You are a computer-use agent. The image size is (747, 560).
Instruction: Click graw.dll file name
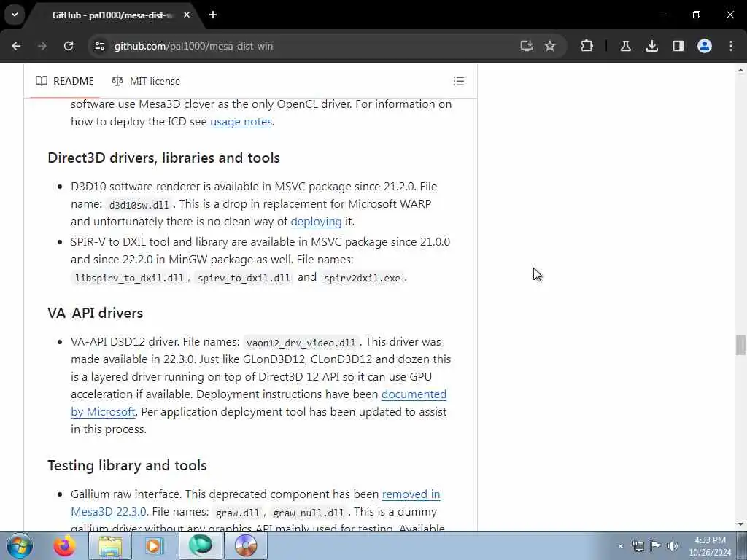pyautogui.click(x=238, y=513)
